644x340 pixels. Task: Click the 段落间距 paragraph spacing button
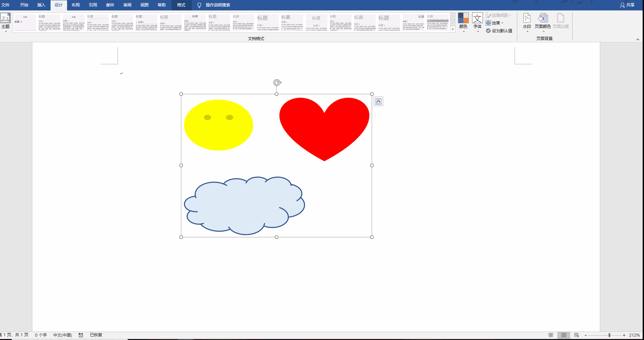498,15
